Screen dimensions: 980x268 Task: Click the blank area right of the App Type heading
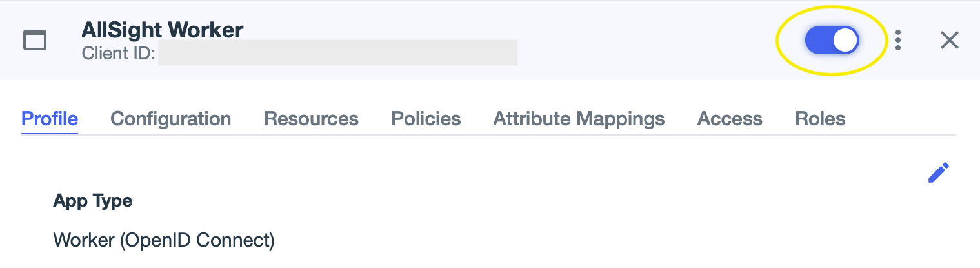[x=452, y=201]
